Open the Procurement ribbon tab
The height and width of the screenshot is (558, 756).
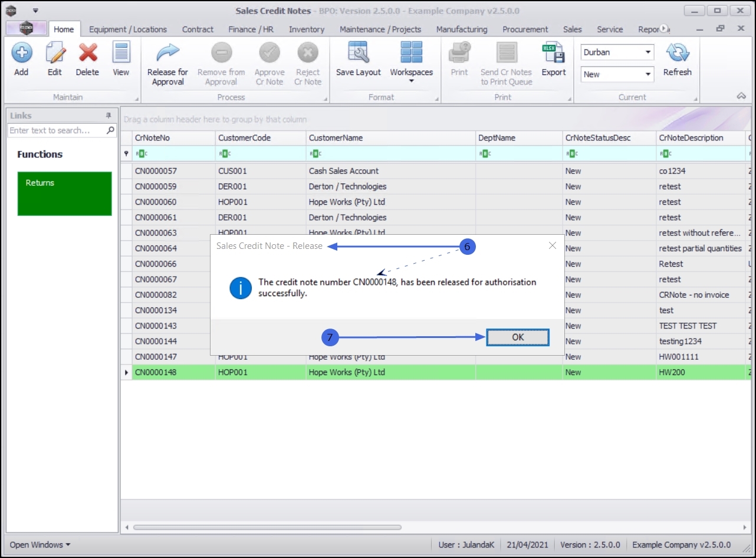point(525,29)
